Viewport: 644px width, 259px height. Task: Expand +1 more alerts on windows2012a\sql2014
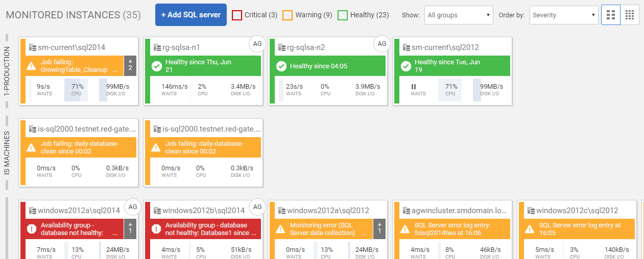point(130,228)
